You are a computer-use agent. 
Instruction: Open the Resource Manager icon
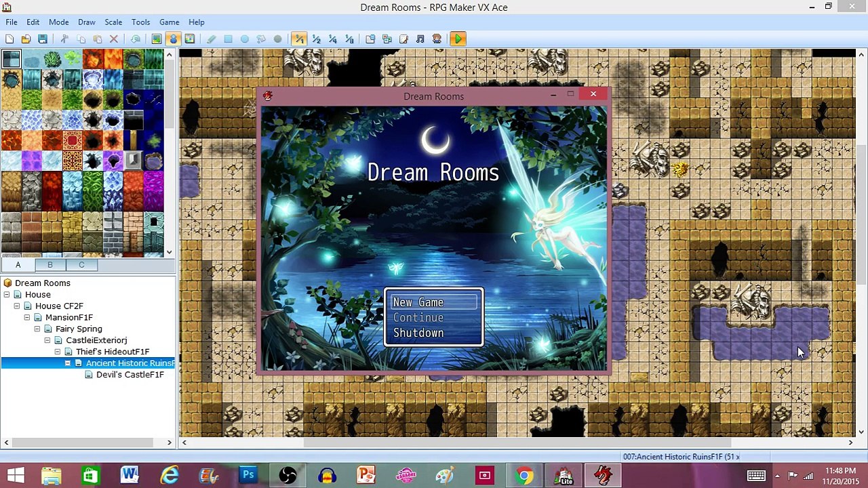[x=387, y=39]
